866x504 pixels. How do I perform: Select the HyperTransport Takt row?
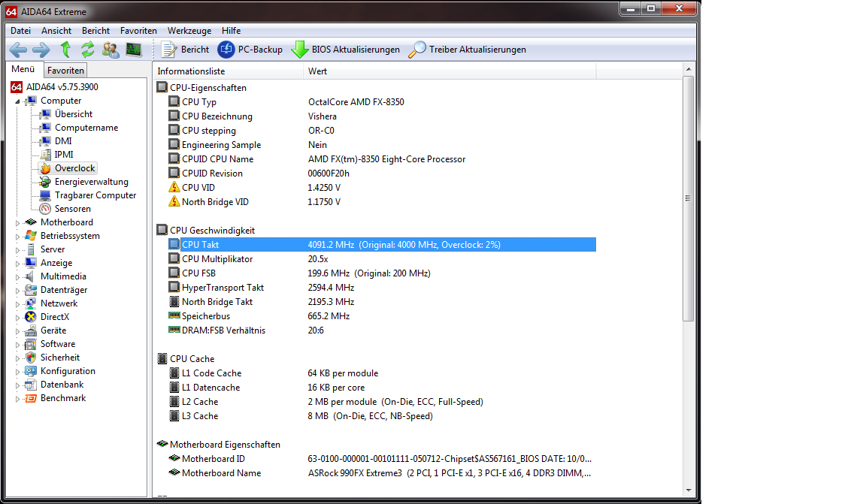tap(382, 288)
